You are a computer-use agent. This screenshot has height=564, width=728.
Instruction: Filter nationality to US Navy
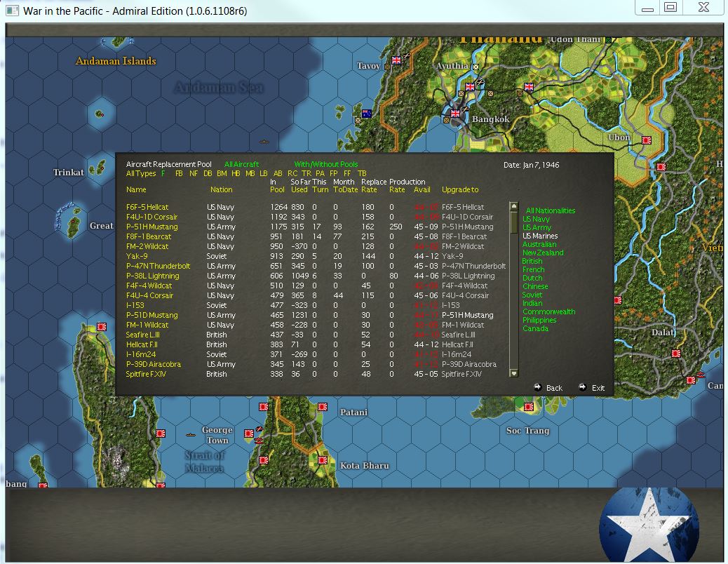click(x=537, y=219)
